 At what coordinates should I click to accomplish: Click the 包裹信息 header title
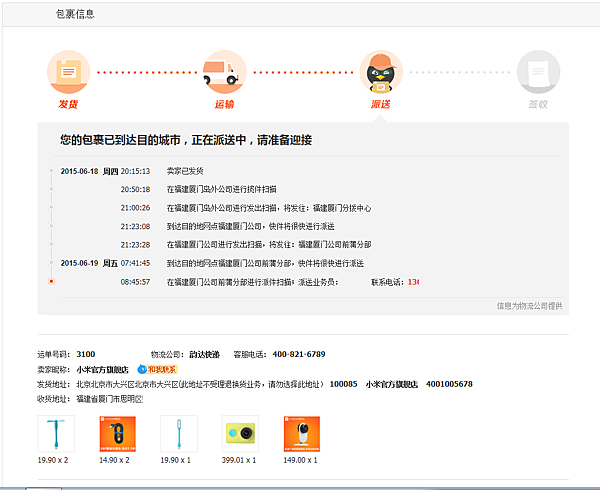click(x=75, y=14)
